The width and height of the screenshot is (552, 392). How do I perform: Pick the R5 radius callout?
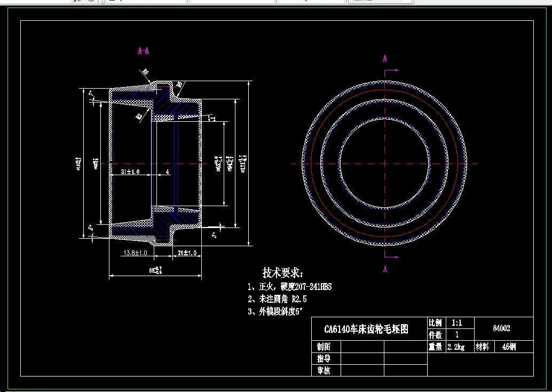145,73
